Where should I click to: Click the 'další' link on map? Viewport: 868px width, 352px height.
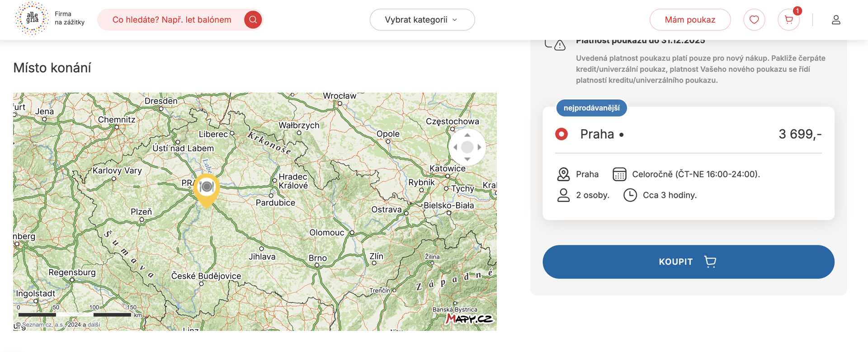point(94,324)
